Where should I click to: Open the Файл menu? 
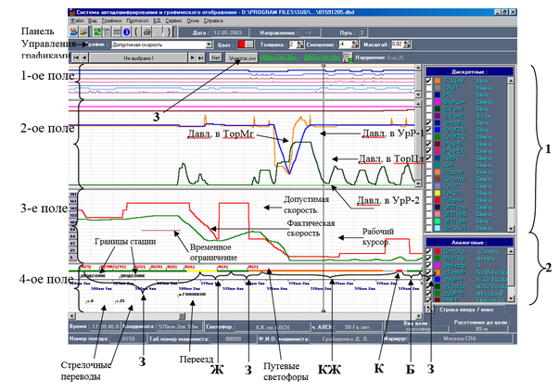pyautogui.click(x=75, y=19)
